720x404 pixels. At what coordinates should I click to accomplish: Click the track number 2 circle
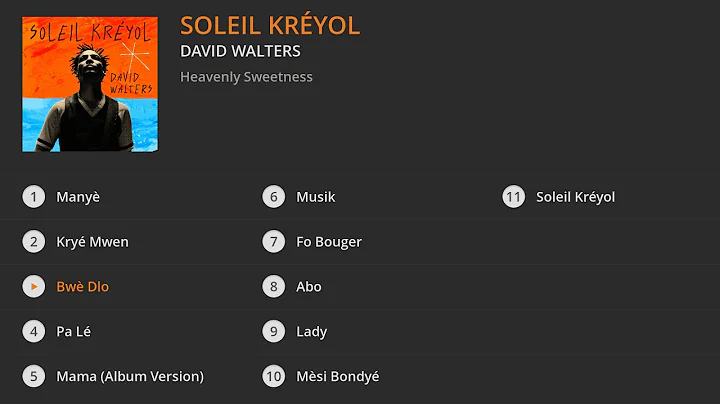(34, 242)
